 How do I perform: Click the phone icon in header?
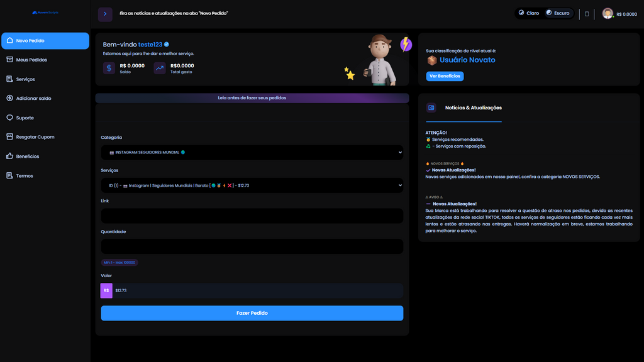click(587, 14)
